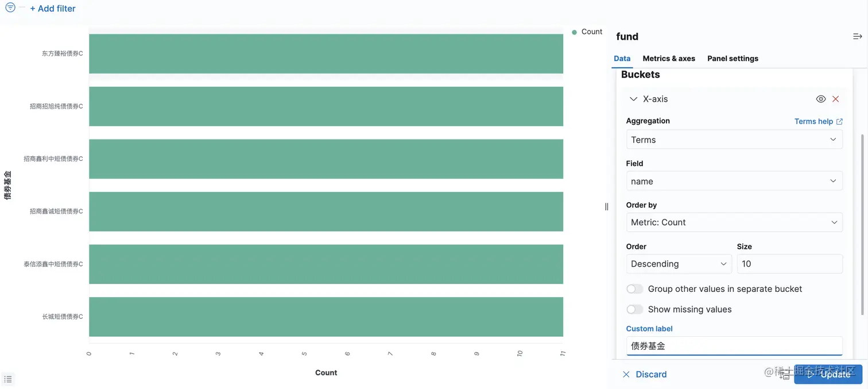Collapse the editor sidebar arrow icon

click(857, 36)
